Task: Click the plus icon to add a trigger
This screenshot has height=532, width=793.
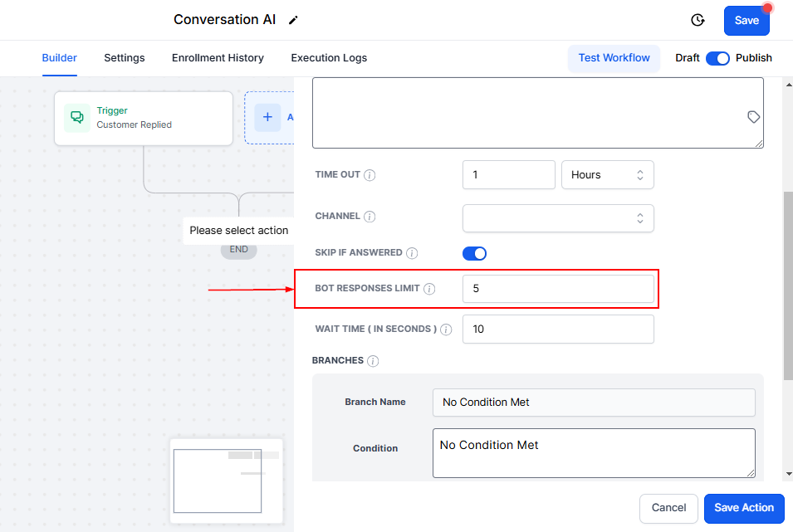Action: point(267,117)
